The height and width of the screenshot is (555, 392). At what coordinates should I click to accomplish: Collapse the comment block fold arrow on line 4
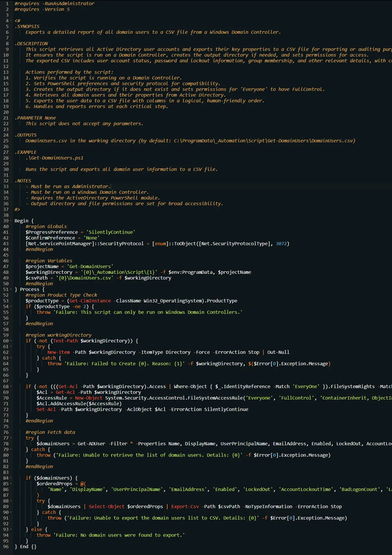pyautogui.click(x=11, y=21)
